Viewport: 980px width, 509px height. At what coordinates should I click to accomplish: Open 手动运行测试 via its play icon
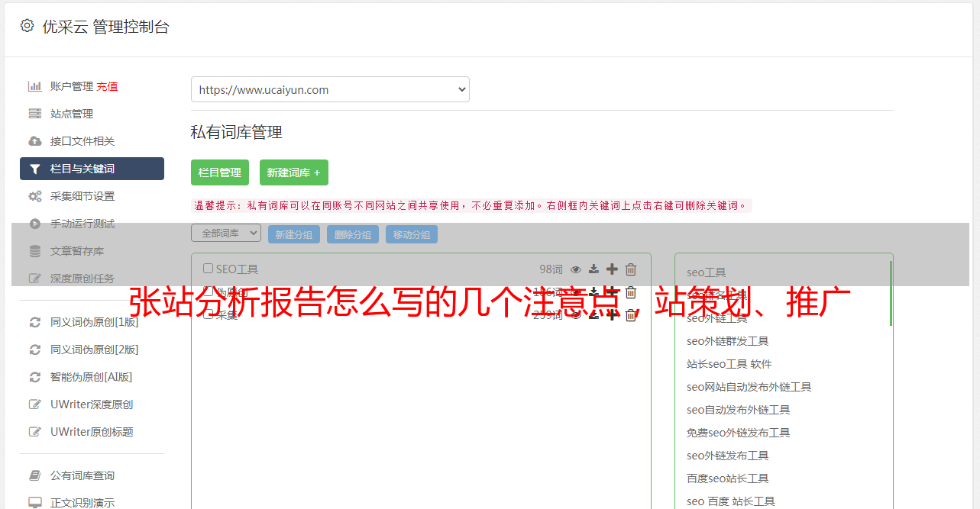click(x=34, y=224)
